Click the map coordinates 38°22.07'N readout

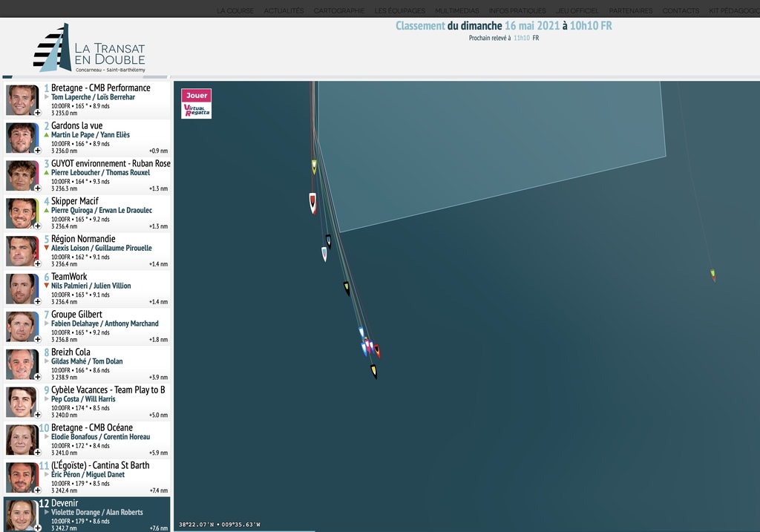coord(220,525)
